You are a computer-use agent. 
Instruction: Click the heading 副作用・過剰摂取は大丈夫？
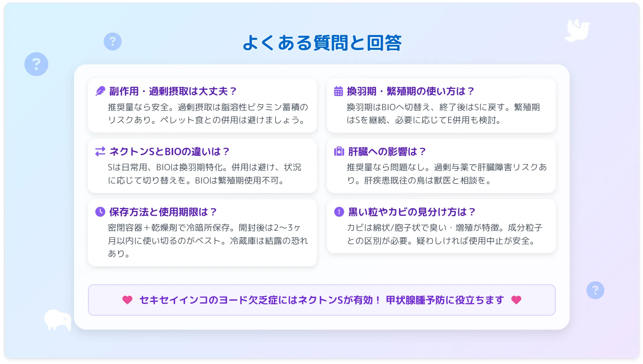tap(173, 91)
